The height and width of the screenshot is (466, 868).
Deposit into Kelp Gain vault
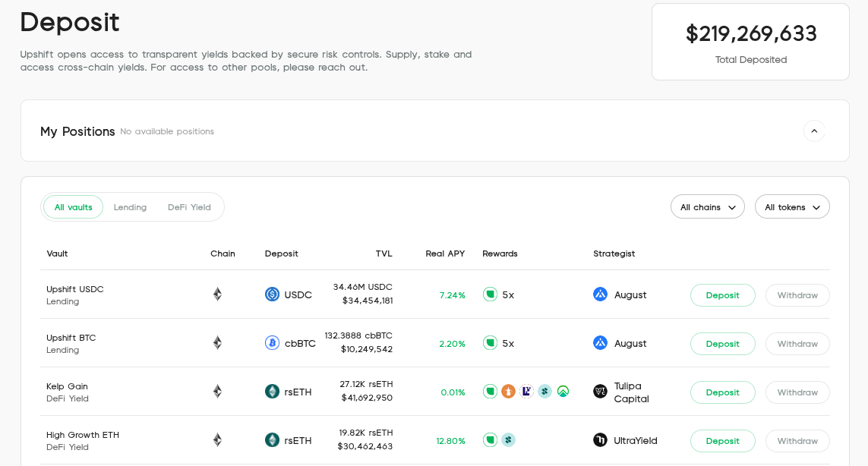point(722,392)
